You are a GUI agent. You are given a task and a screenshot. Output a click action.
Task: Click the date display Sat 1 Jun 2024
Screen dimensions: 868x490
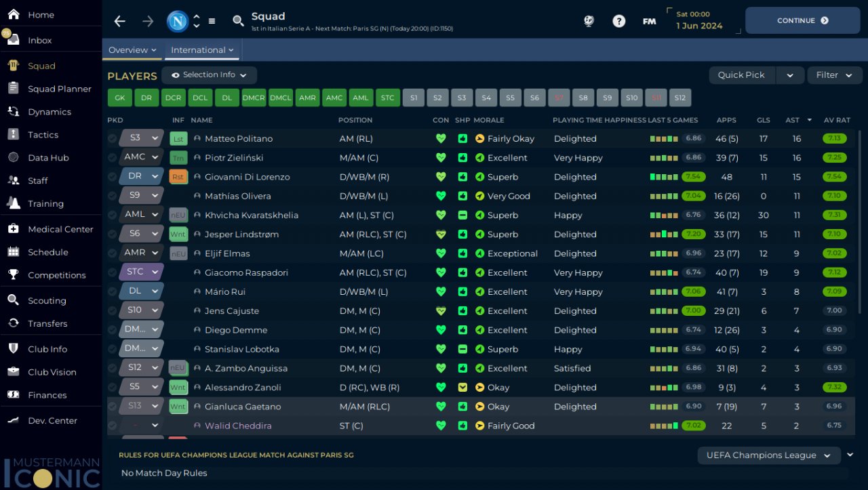pos(699,20)
